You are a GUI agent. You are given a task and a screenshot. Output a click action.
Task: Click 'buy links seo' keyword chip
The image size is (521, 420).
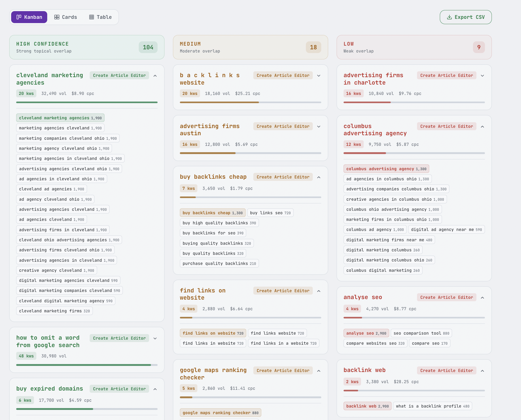[x=270, y=213]
